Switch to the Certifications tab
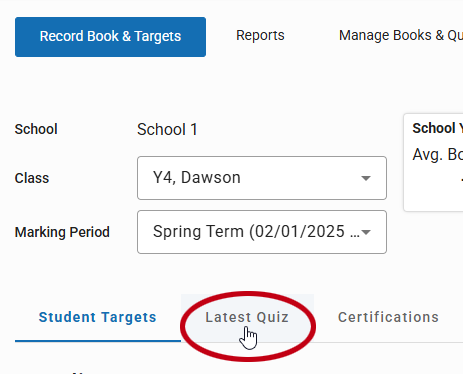 click(x=388, y=317)
